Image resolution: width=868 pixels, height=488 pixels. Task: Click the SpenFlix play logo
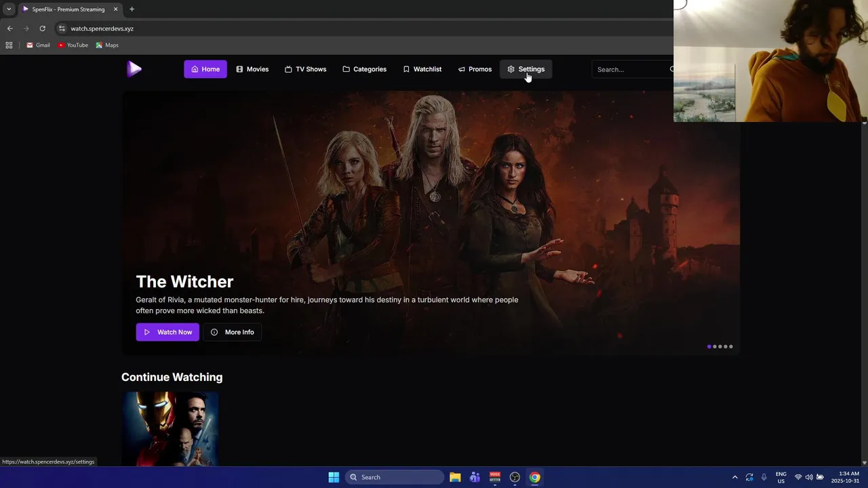(x=134, y=68)
